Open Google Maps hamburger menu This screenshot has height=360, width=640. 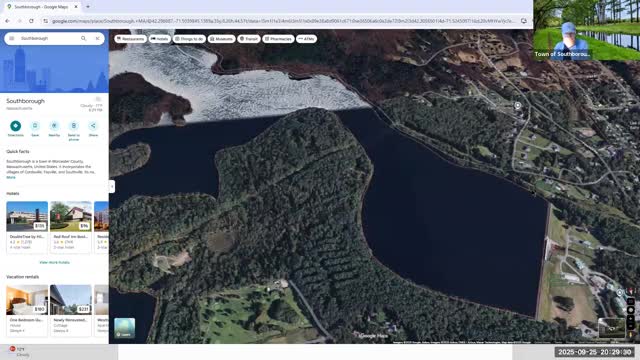pyautogui.click(x=11, y=38)
